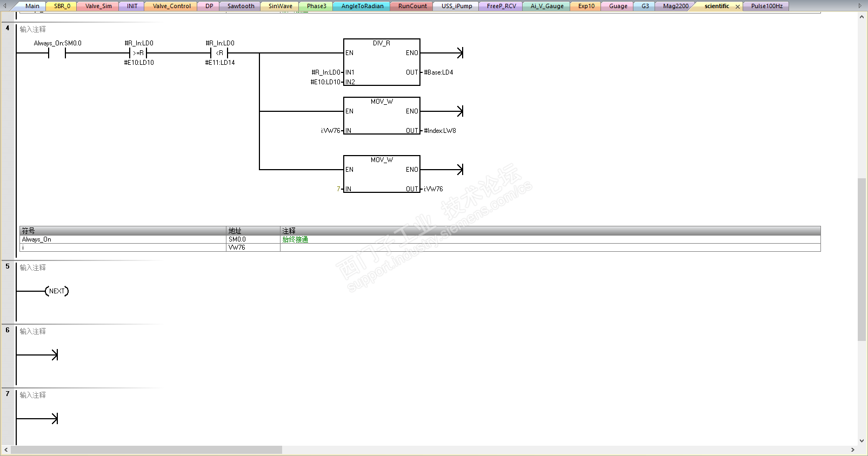Click the network 4 comment field
868x456 pixels.
(33, 29)
